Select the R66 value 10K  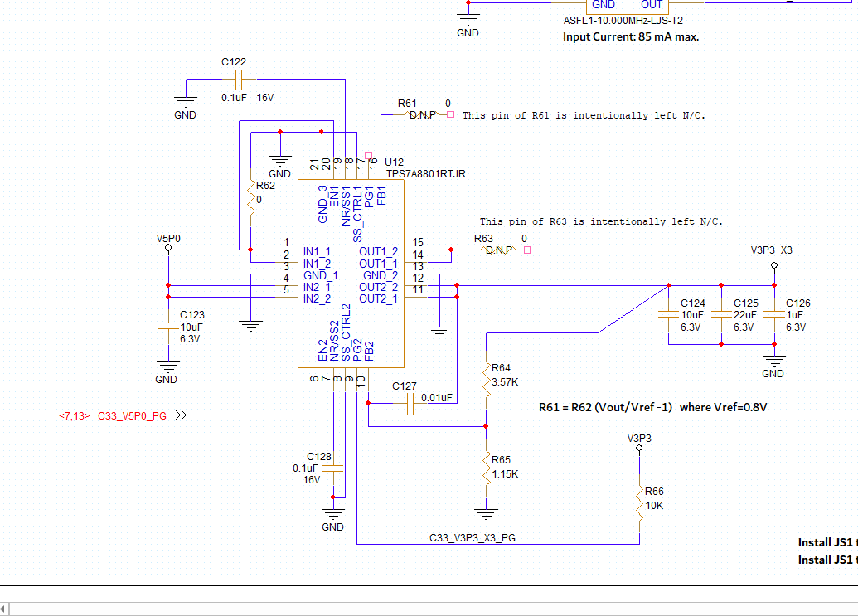click(x=654, y=506)
